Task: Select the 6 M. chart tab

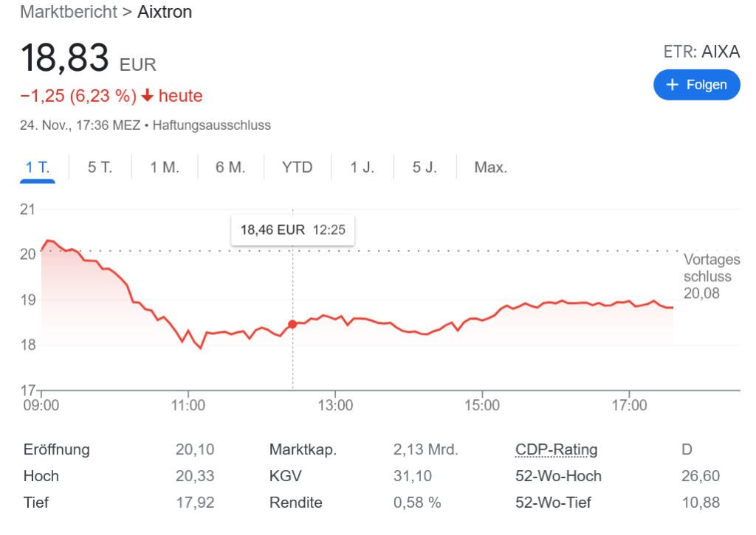Action: click(230, 168)
